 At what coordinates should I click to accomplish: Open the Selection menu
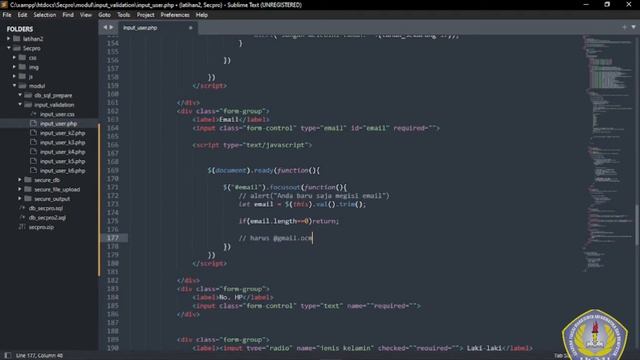click(x=44, y=15)
